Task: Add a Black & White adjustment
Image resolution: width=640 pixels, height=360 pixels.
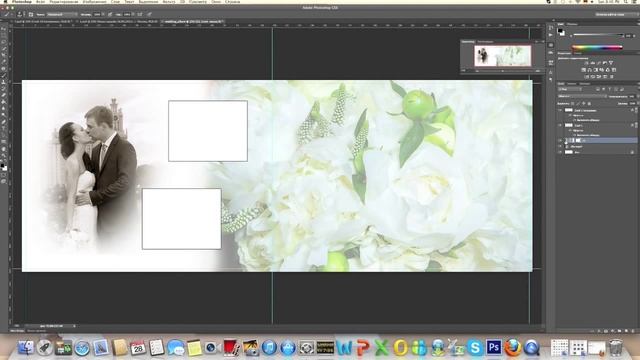Action: point(596,70)
